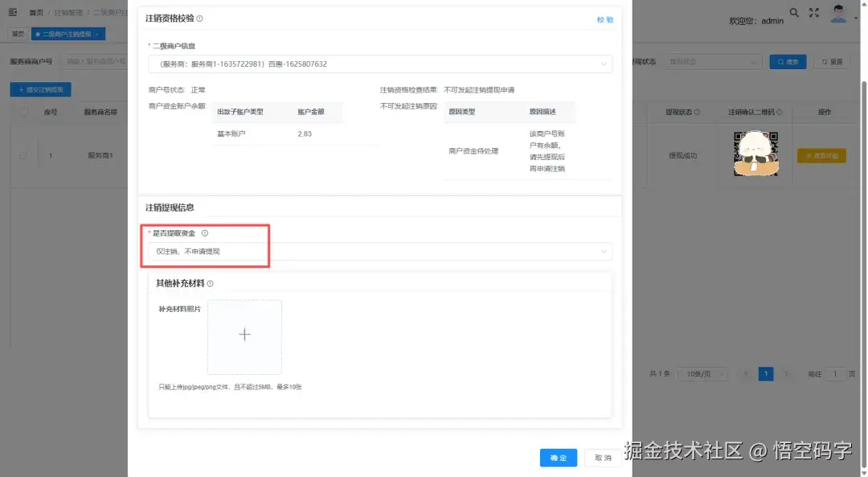Viewport: 868px width, 477px height.
Task: Click the 校验 link in the dialog header
Action: [604, 19]
